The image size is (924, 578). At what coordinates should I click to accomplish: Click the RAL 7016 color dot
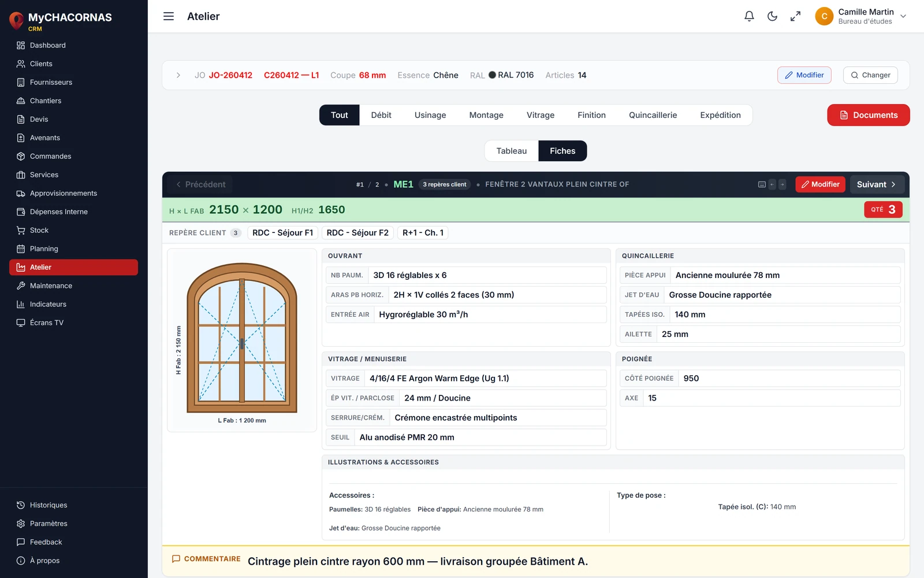pos(492,75)
